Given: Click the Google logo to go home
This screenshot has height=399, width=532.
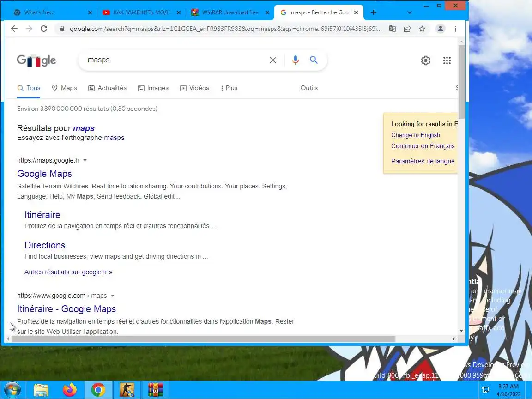Looking at the screenshot, I should point(36,60).
